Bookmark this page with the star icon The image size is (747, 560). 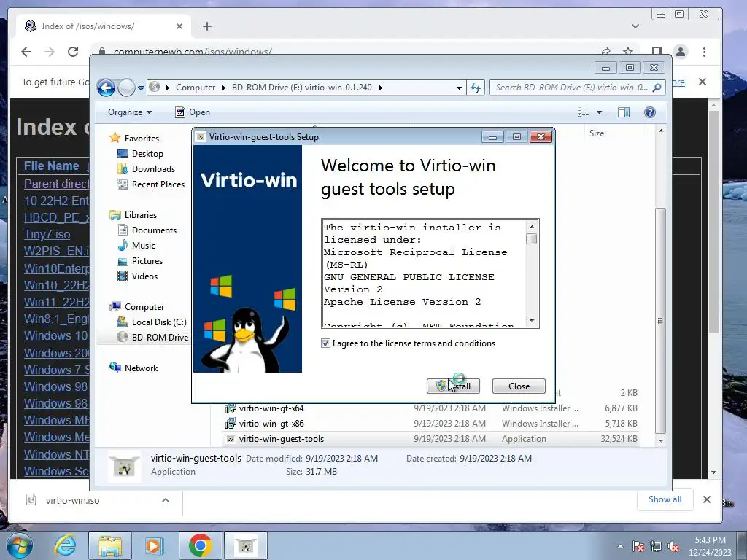(x=628, y=52)
